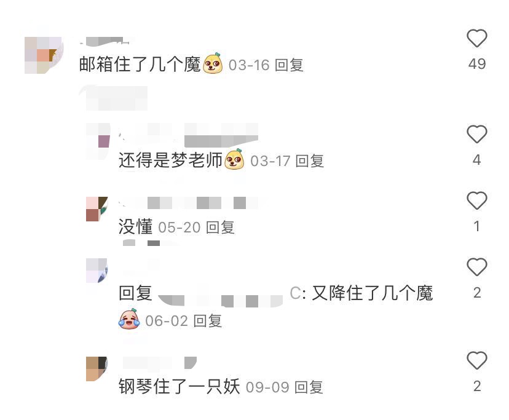
Task: Open avatar of the 钢琴住了一只妖 commenter
Action: [97, 369]
